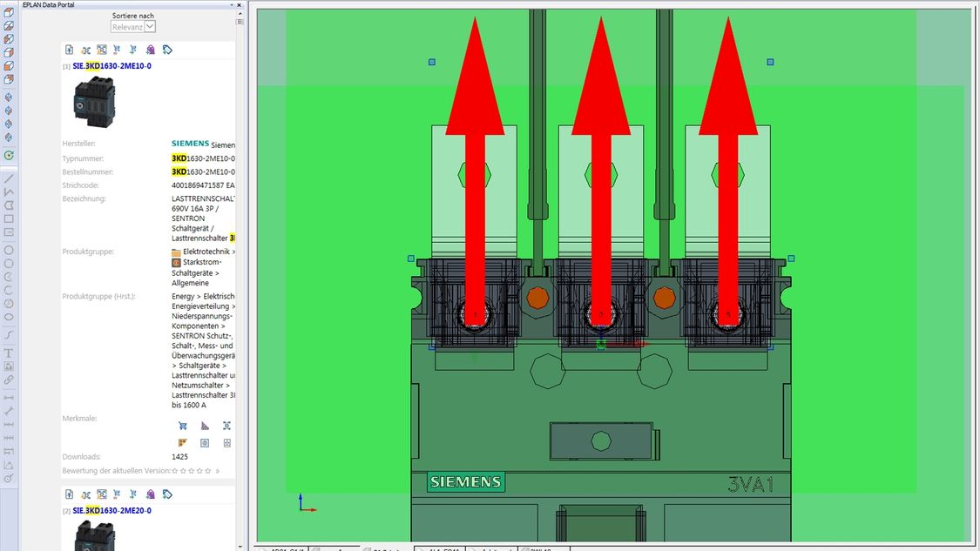
Task: Select the Hyperlink tool
Action: (9, 380)
